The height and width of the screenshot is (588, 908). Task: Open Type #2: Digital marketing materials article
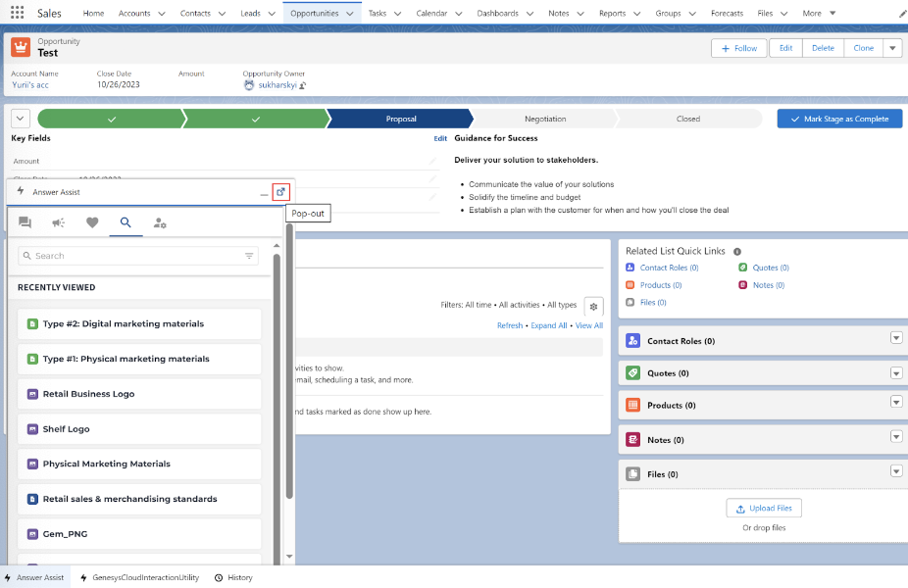(139, 323)
